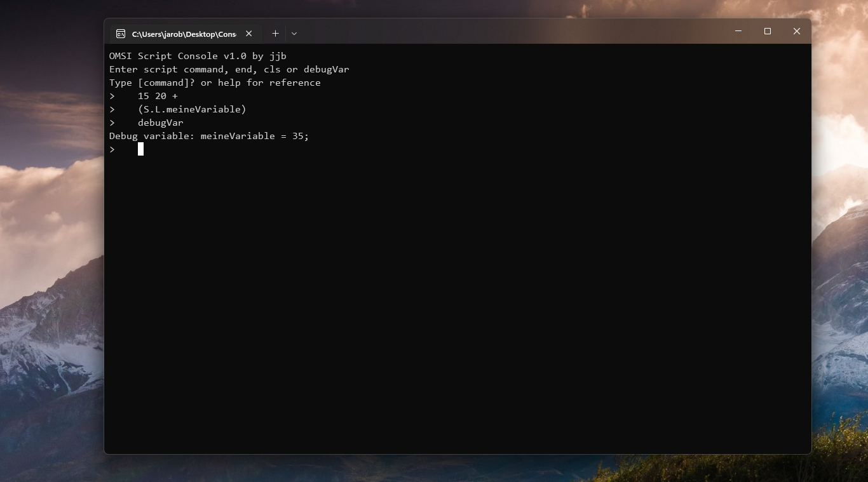
Task: Click the empty title bar area
Action: pyautogui.click(x=508, y=32)
